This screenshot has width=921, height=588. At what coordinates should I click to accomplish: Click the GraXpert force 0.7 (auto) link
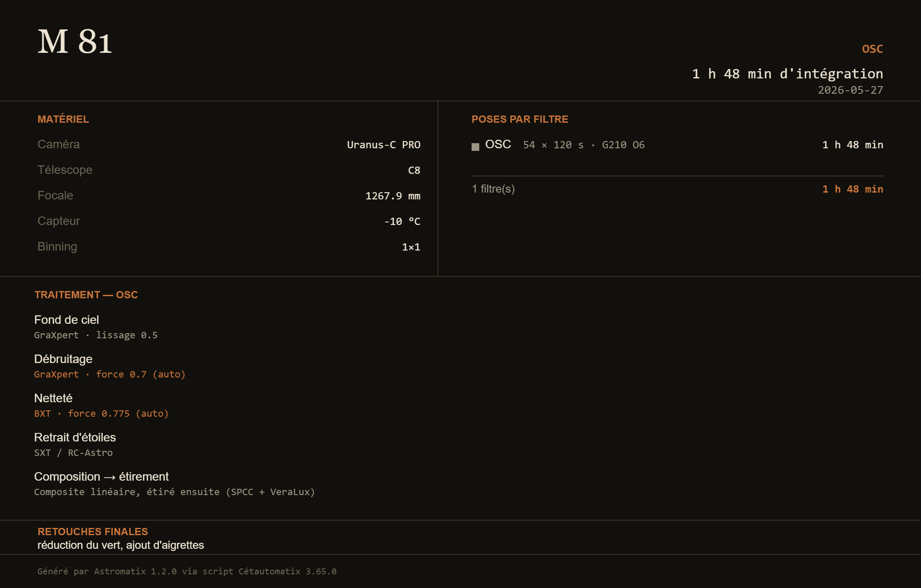110,375
